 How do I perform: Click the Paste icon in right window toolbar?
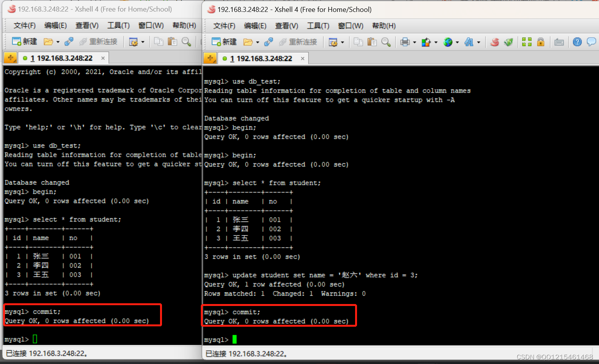(x=372, y=42)
